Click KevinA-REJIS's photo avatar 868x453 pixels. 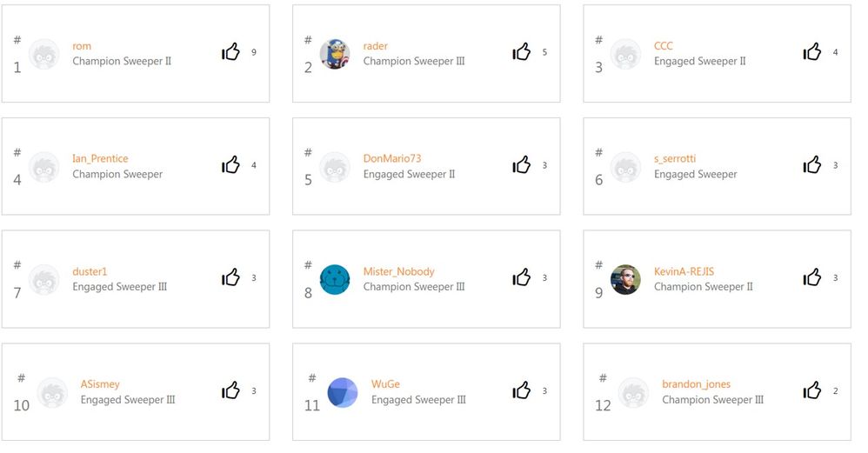click(x=625, y=280)
